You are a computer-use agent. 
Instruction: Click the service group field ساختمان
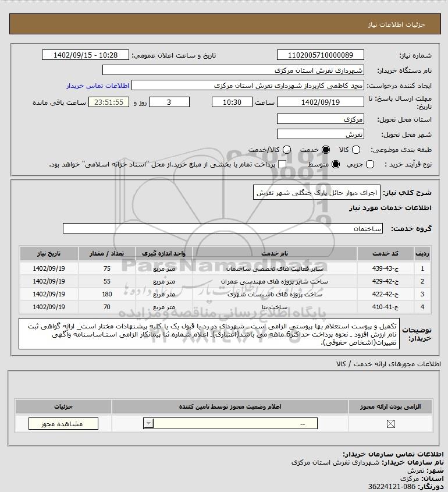[223, 228]
